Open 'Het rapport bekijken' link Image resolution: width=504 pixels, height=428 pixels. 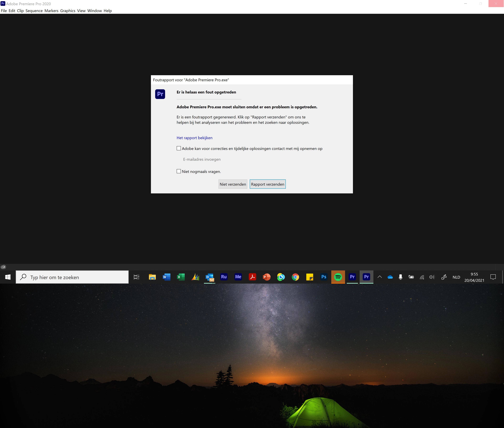[194, 138]
